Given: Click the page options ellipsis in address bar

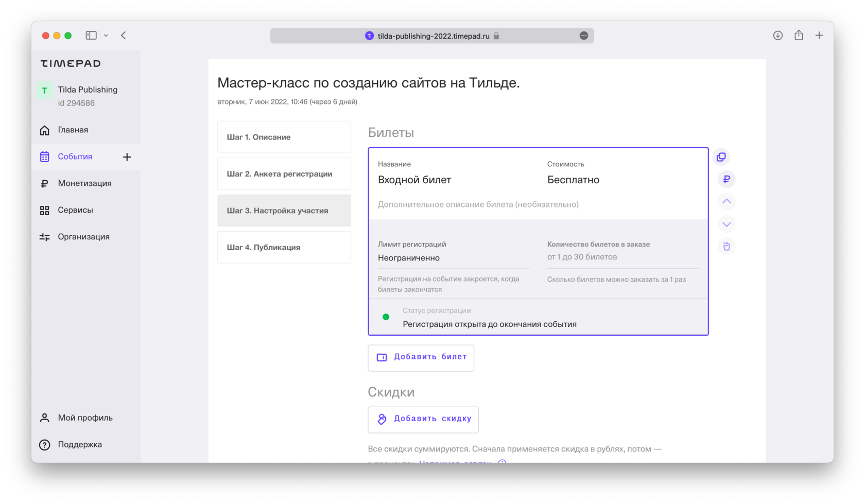Looking at the screenshot, I should click(584, 36).
